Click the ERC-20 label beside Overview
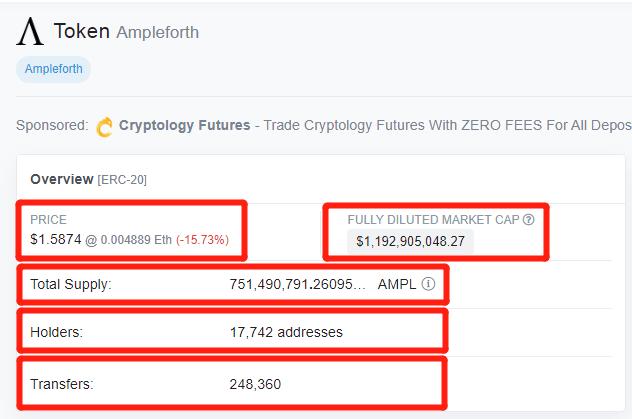The height and width of the screenshot is (419, 632). click(x=122, y=179)
